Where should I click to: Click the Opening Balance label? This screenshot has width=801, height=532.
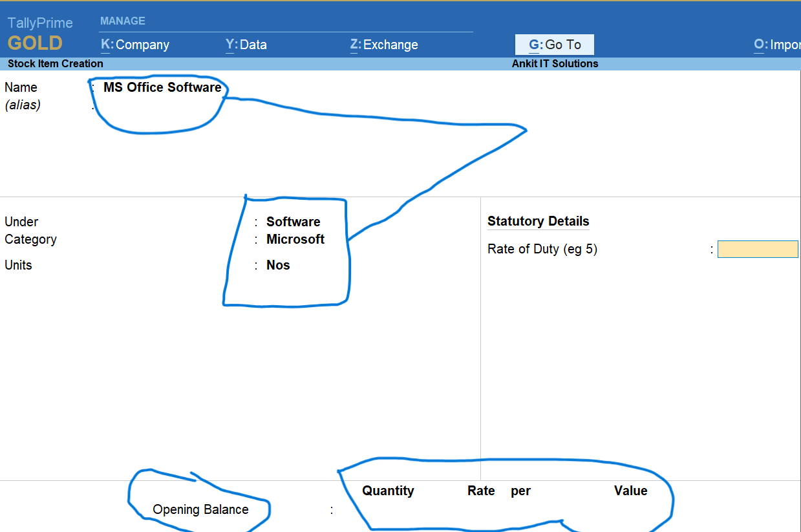pos(200,509)
